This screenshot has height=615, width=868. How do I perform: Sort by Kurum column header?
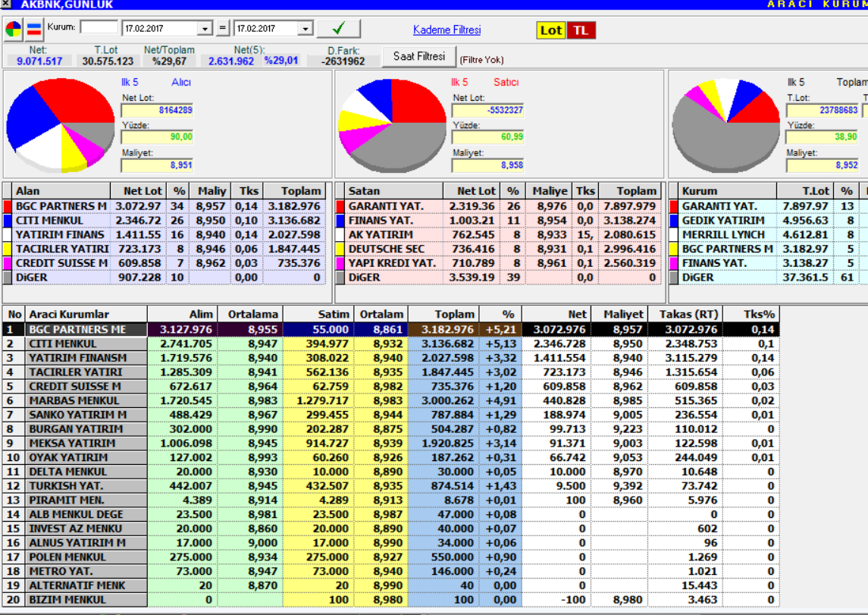click(728, 191)
